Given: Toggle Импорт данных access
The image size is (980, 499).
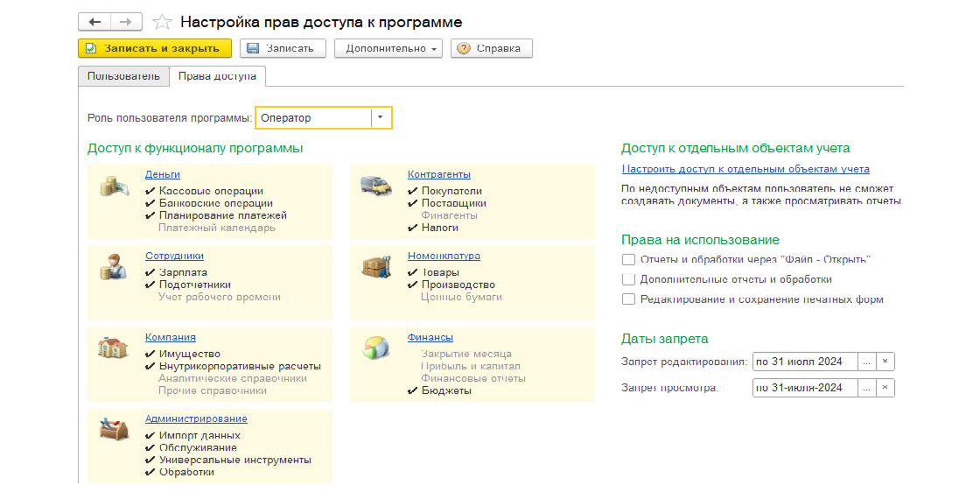Looking at the screenshot, I should 192,435.
